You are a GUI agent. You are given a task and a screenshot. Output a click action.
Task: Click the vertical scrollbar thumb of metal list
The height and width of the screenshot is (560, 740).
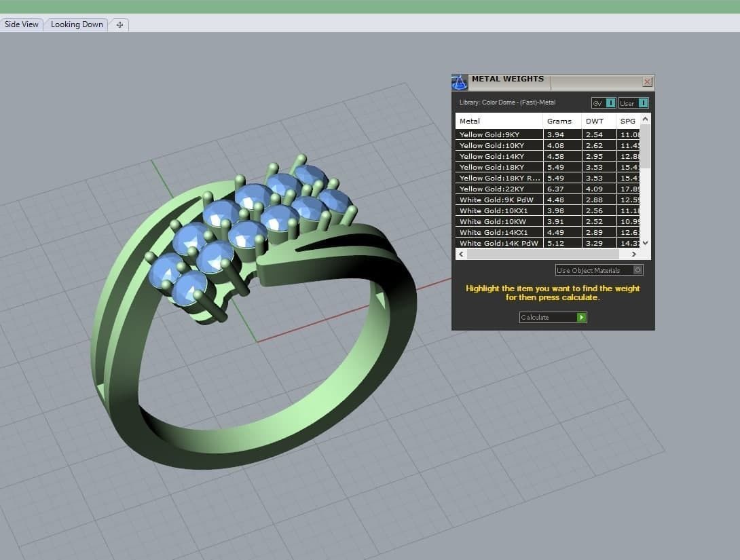(645, 147)
